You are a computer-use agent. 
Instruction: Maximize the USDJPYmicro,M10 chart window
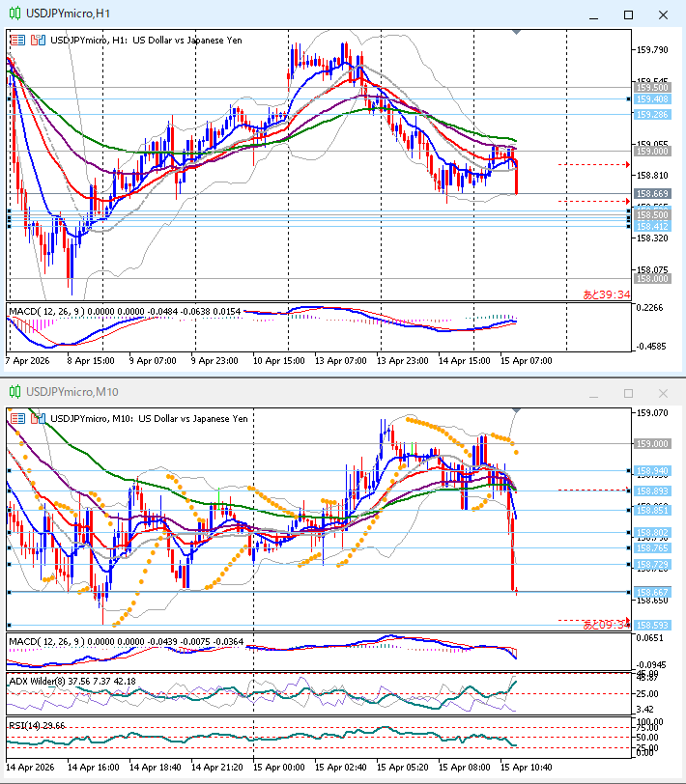pos(628,394)
